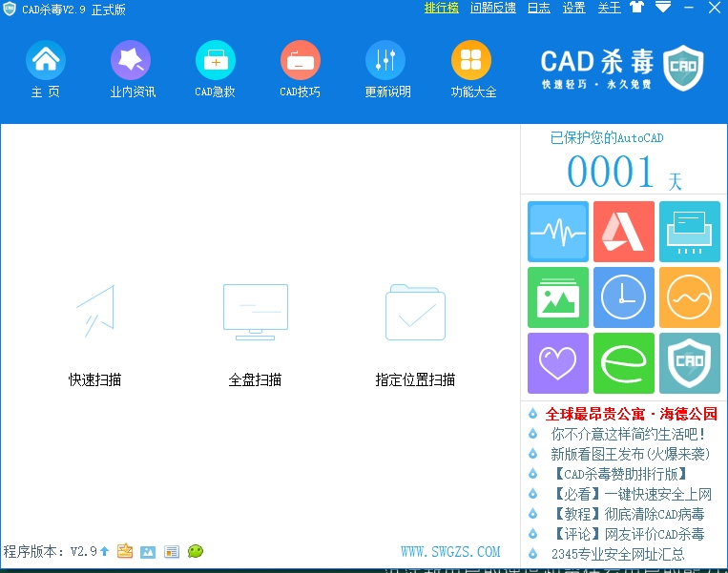The width and height of the screenshot is (728, 573).
Task: Click the green picture gallery tile
Action: tap(558, 297)
